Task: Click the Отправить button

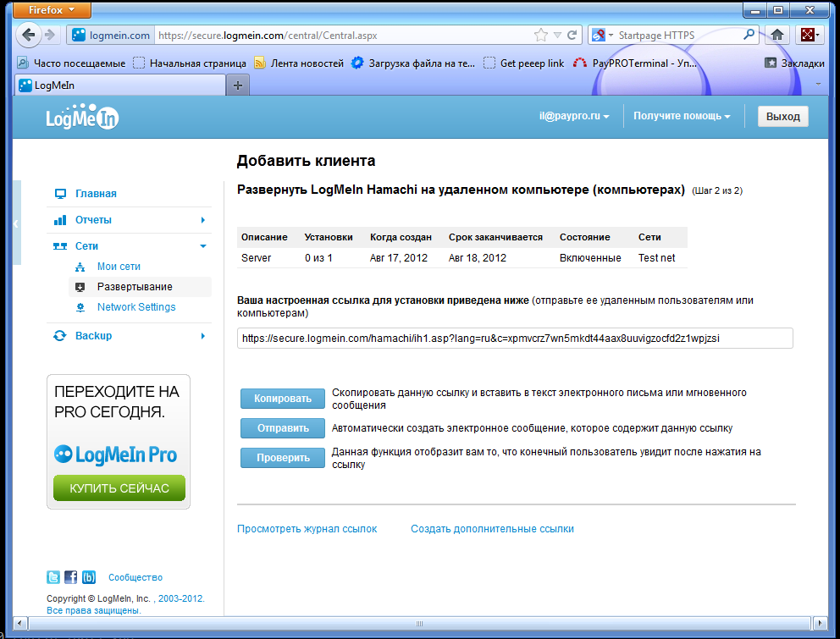Action: [x=283, y=428]
